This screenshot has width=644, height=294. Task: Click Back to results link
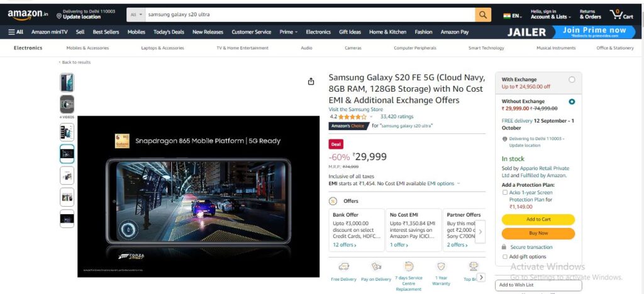75,62
